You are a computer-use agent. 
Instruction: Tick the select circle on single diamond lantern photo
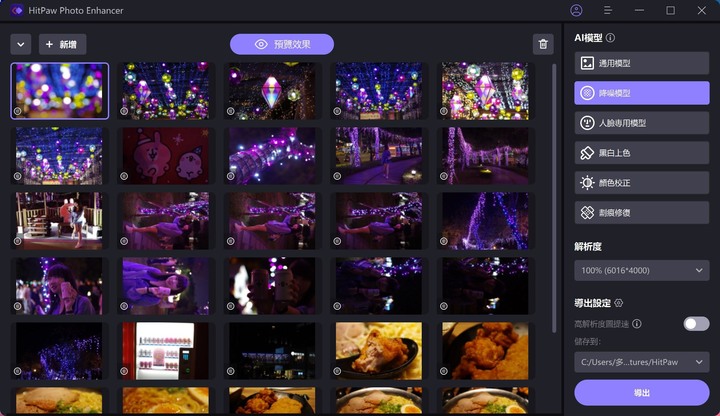point(231,111)
